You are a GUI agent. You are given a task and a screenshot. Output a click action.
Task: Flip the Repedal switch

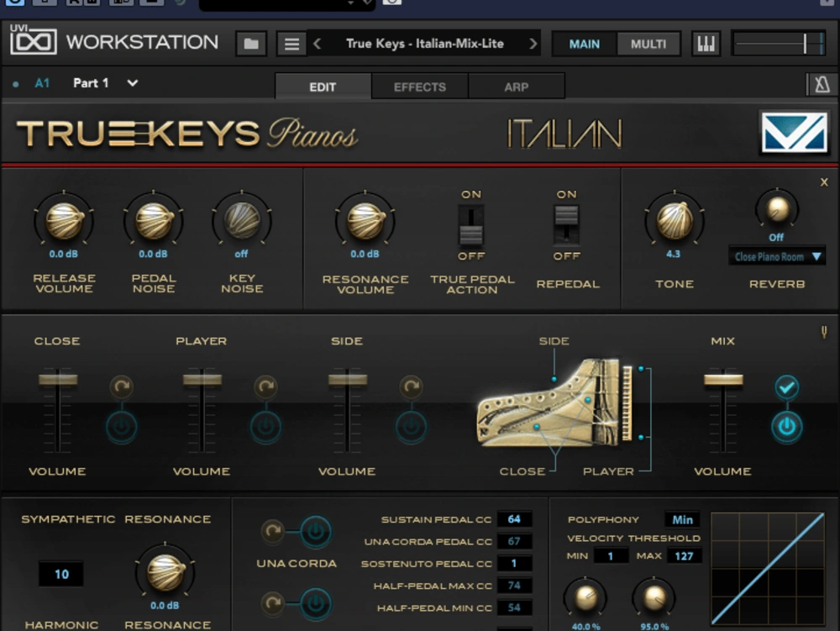pos(566,223)
